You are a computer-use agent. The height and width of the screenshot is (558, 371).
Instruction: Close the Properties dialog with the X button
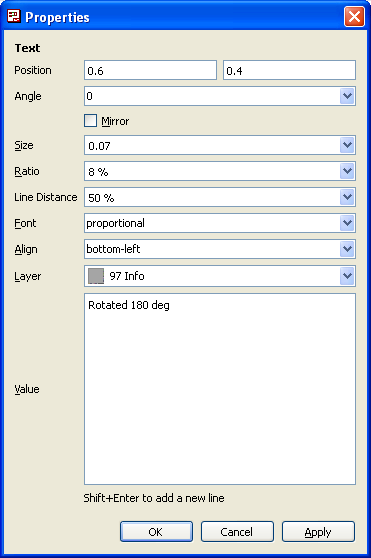pos(354,16)
